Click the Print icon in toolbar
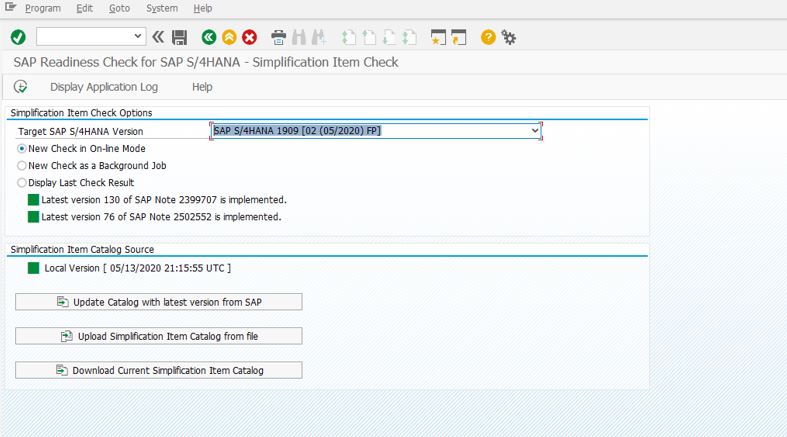Image resolution: width=787 pixels, height=437 pixels. pyautogui.click(x=279, y=37)
